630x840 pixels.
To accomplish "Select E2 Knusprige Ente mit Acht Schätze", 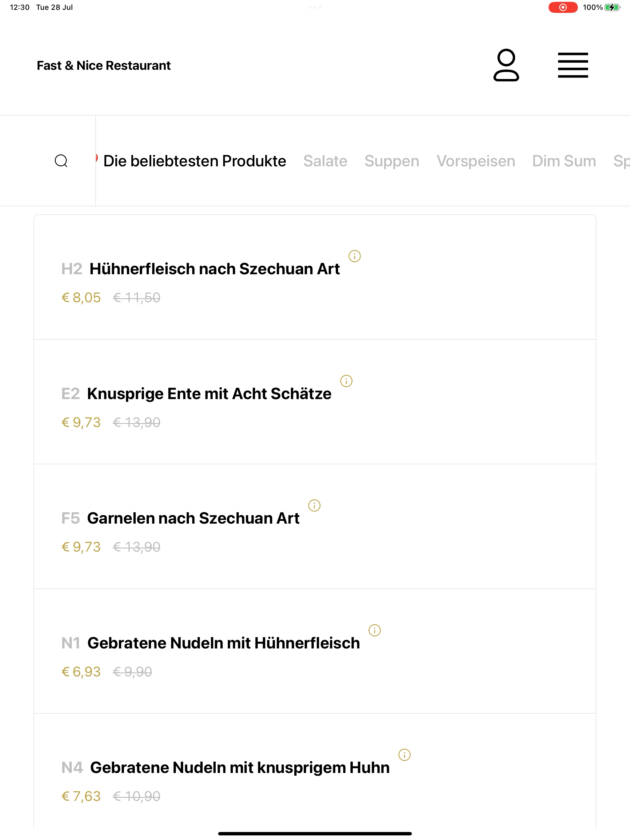I will point(315,402).
